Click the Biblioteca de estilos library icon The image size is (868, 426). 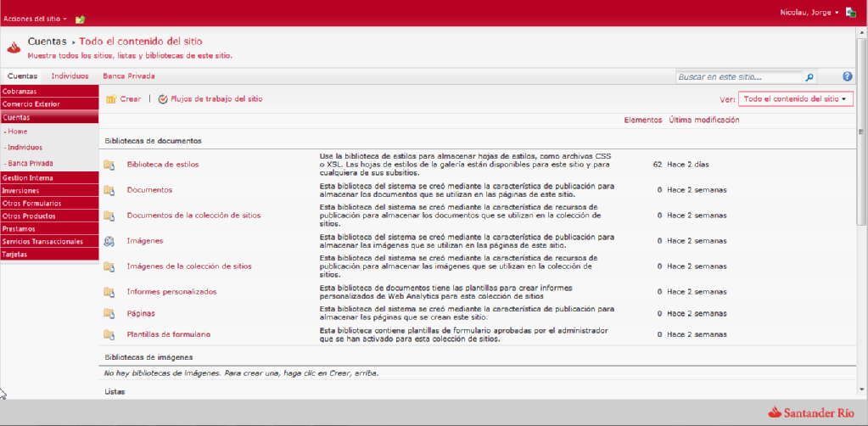point(109,165)
